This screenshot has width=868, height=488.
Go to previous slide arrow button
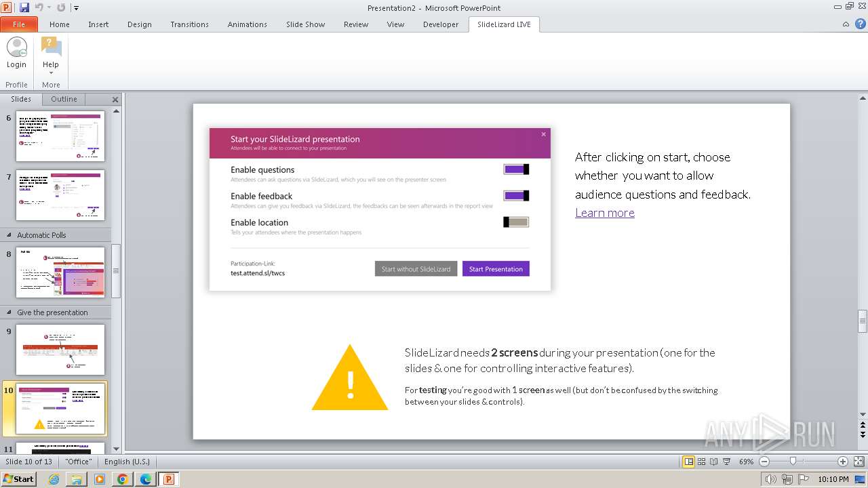pyautogui.click(x=863, y=424)
